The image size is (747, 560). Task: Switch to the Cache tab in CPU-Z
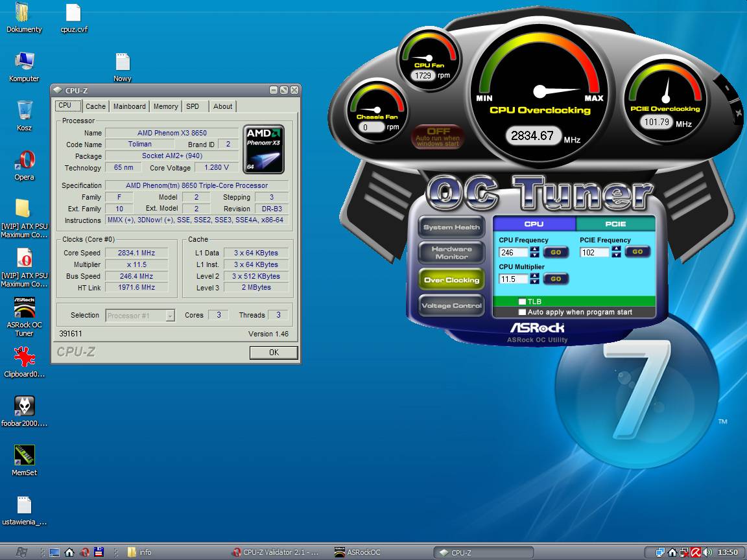(96, 107)
